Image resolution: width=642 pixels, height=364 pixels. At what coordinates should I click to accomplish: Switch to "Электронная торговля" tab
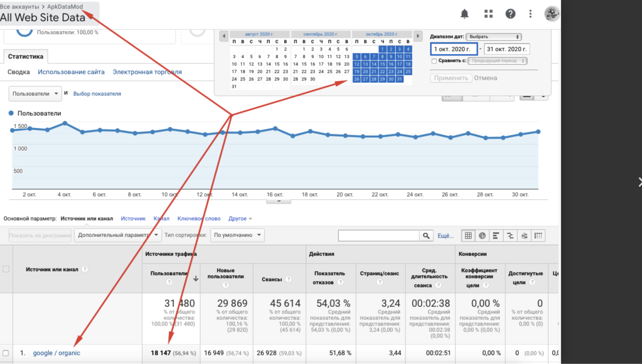point(147,72)
